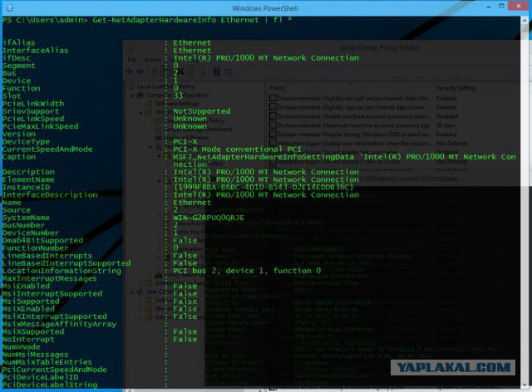Click Help icon in Group Policy Editor toolbar

tap(217, 71)
